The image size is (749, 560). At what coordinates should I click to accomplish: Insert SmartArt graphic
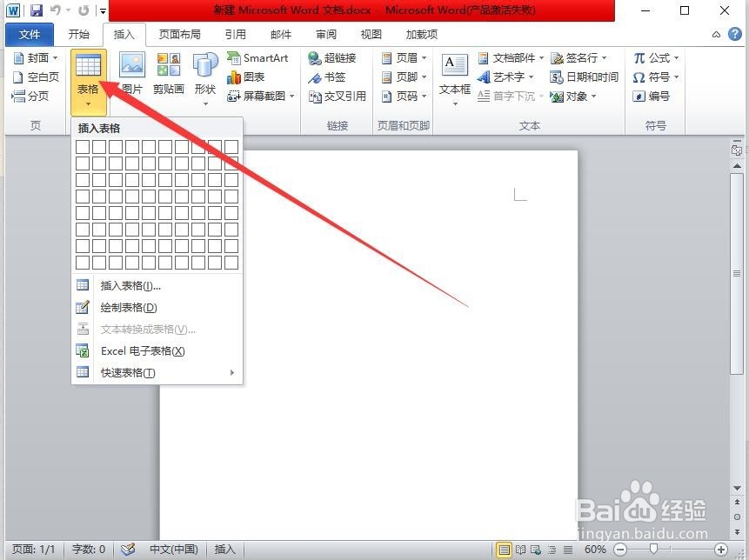(258, 58)
